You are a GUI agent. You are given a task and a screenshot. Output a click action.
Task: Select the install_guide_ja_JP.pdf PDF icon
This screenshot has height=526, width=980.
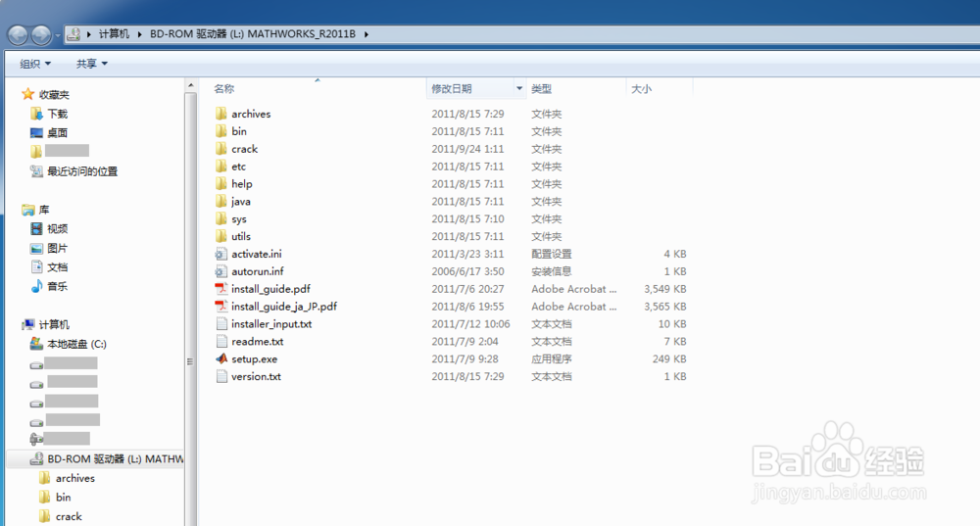pos(220,307)
